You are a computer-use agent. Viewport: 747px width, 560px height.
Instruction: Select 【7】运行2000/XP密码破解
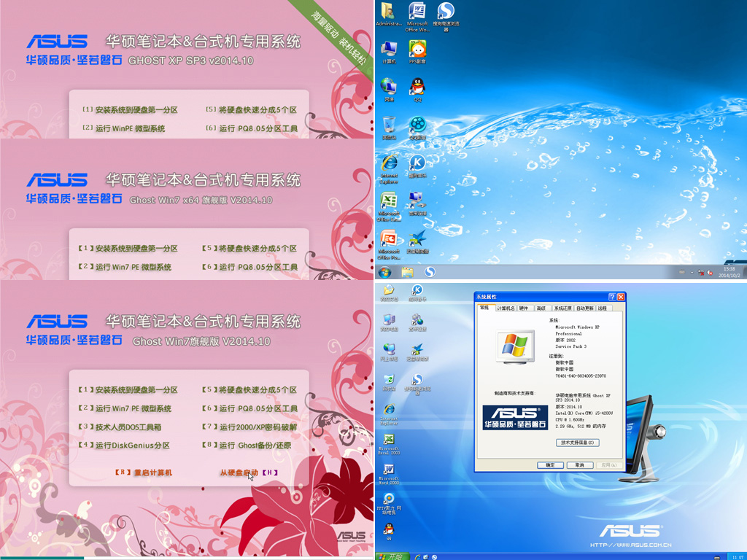click(249, 427)
